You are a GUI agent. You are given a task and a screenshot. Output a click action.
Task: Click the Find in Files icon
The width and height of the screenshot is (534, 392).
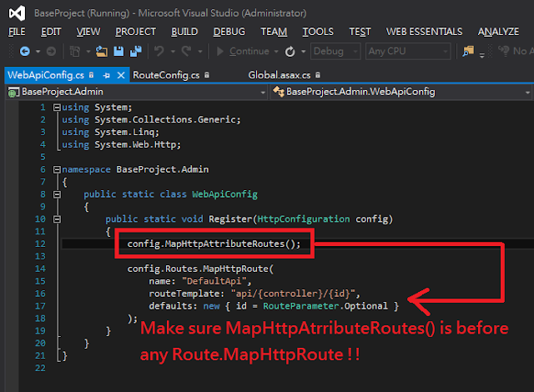[x=468, y=52]
